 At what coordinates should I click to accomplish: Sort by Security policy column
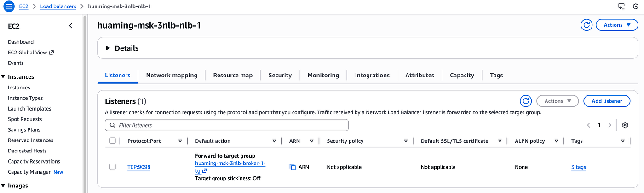point(406,141)
